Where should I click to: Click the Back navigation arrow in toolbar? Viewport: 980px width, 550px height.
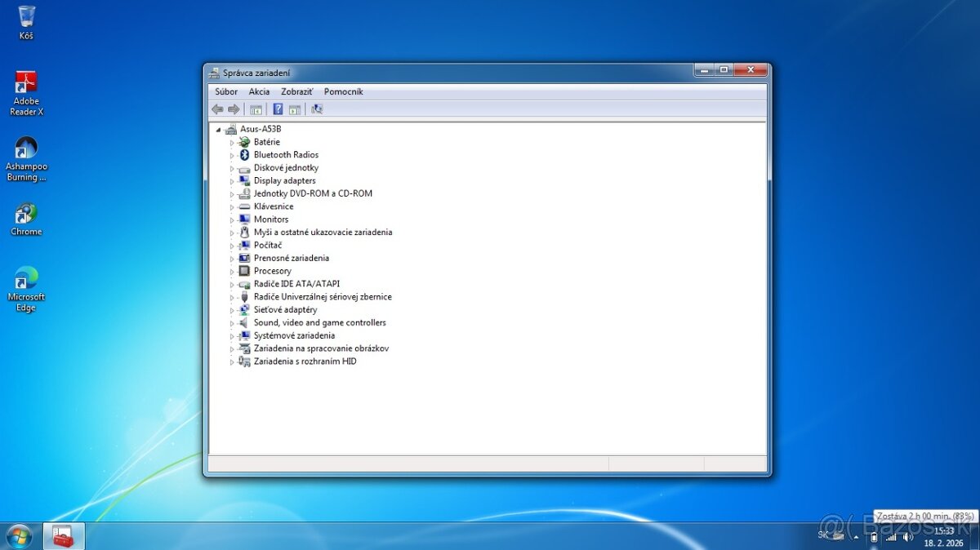tap(217, 109)
